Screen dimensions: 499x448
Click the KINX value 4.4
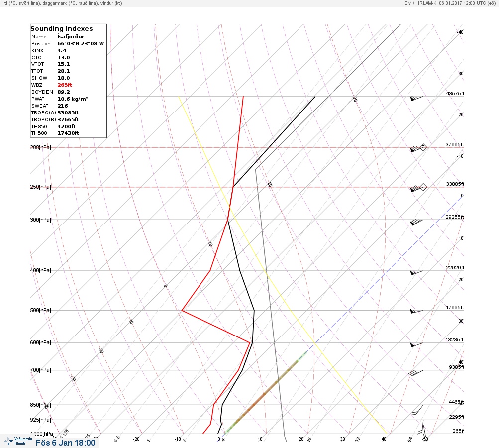tap(62, 51)
